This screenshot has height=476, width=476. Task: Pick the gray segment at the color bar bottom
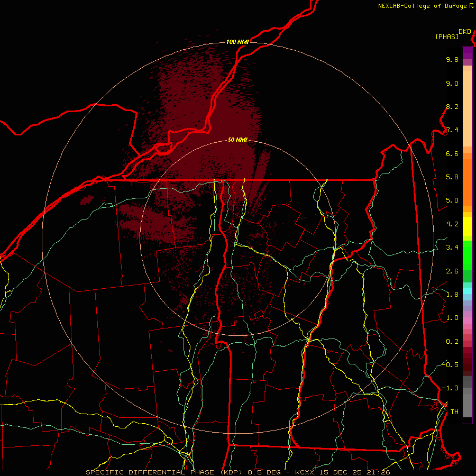tap(467, 405)
